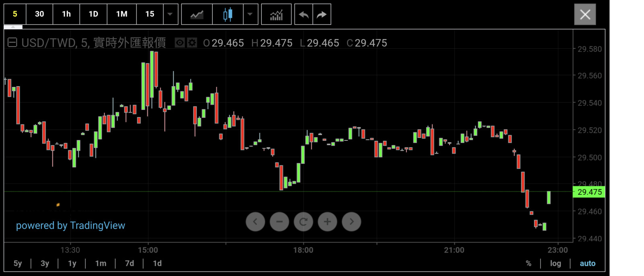Toggle the eye visibility icon beside the title
Viewport: 644px width, 276px height.
click(x=180, y=43)
